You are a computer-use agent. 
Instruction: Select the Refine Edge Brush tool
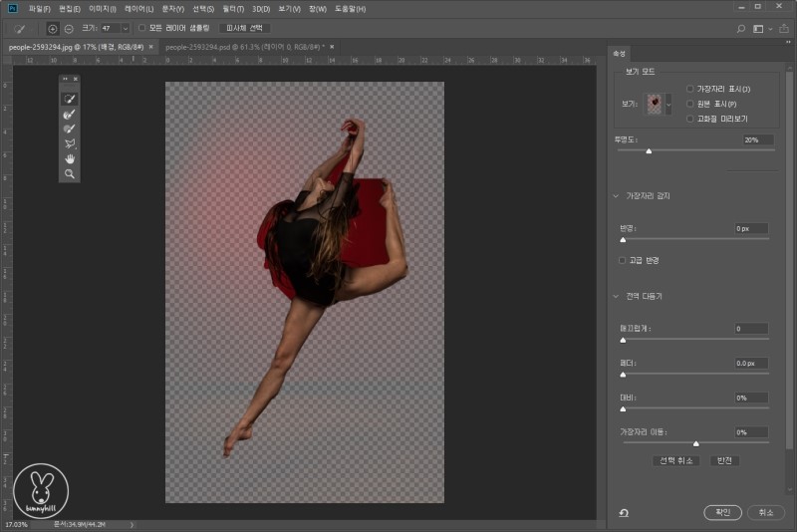[x=70, y=115]
